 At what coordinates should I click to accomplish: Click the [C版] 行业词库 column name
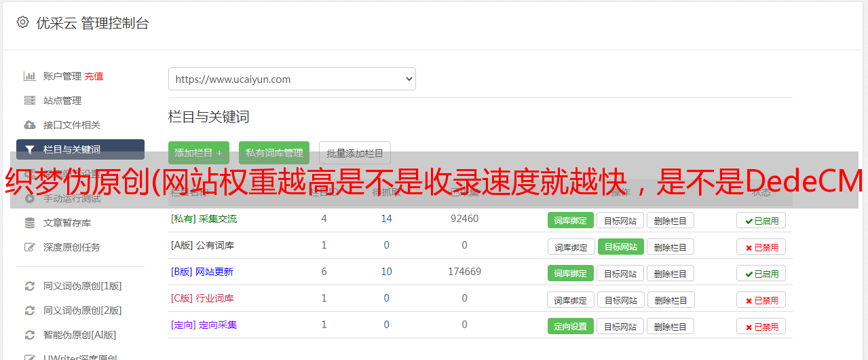click(202, 298)
